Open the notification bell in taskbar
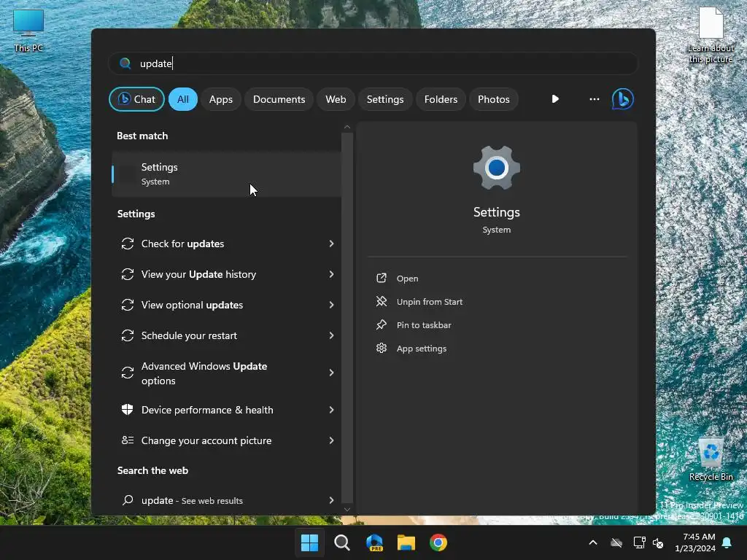747x560 pixels. coord(727,542)
